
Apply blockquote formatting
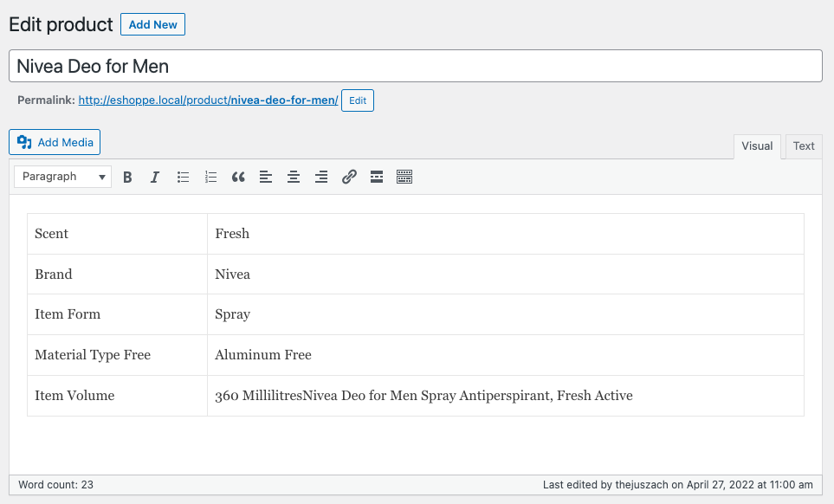(238, 177)
